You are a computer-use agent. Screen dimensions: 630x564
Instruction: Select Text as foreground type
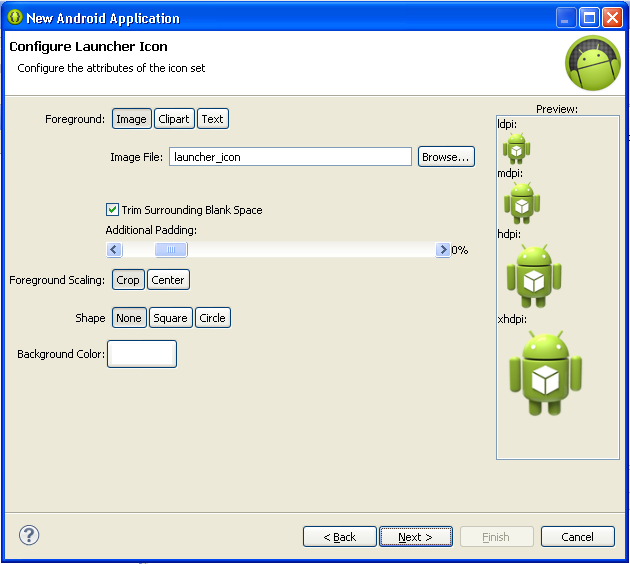point(213,119)
